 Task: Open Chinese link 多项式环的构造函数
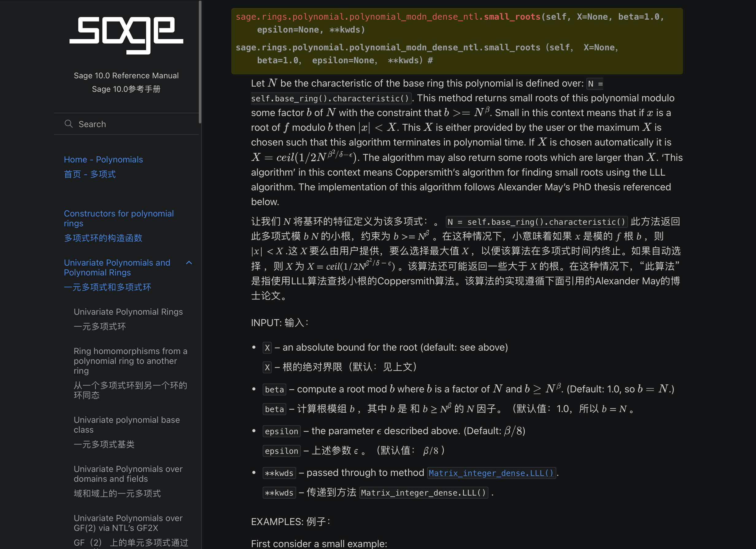coord(103,238)
